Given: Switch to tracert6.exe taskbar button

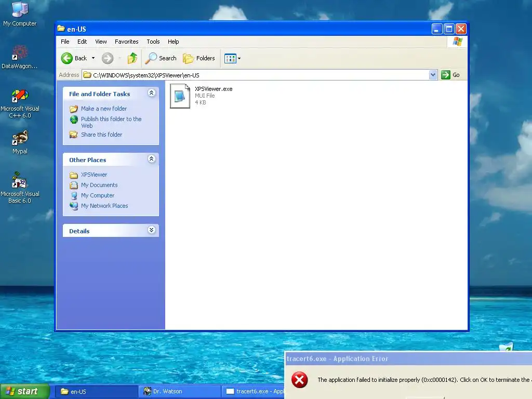Looking at the screenshot, I should [253, 392].
